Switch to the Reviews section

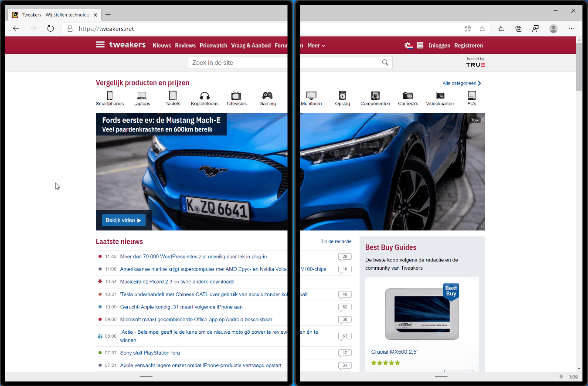click(x=185, y=45)
